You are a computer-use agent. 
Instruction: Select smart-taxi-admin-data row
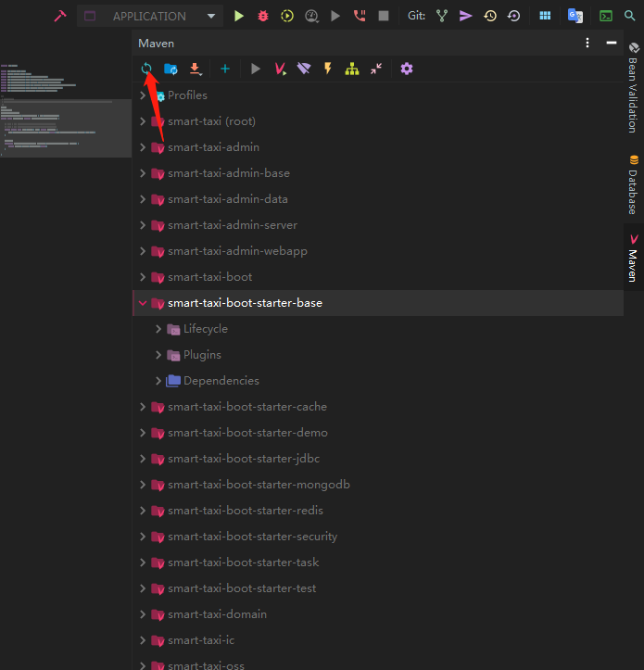coord(378,199)
